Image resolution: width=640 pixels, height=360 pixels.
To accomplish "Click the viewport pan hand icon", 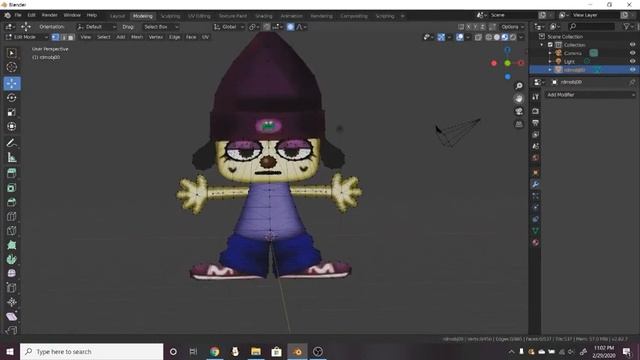I will tap(519, 98).
